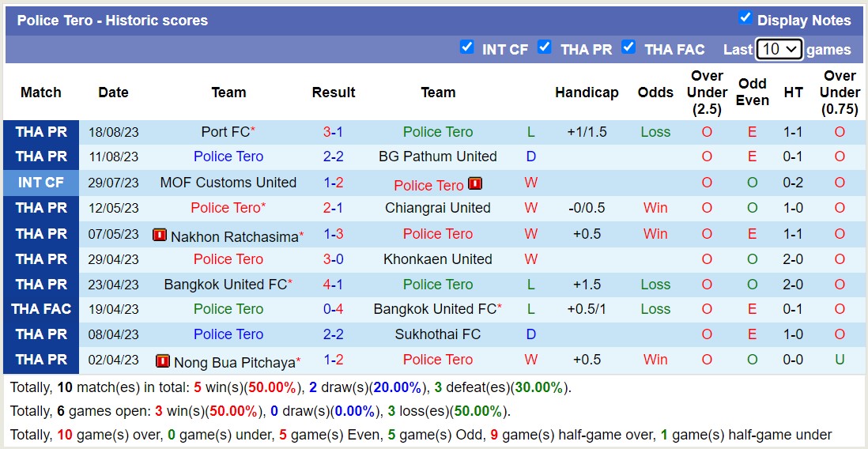This screenshot has height=449, width=868.
Task: Click the Port FC team link
Action: point(225,132)
